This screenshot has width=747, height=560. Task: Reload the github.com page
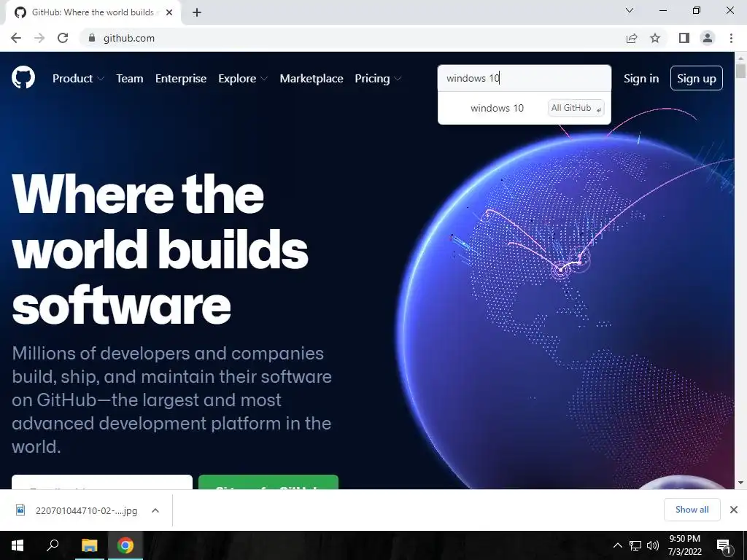point(63,38)
